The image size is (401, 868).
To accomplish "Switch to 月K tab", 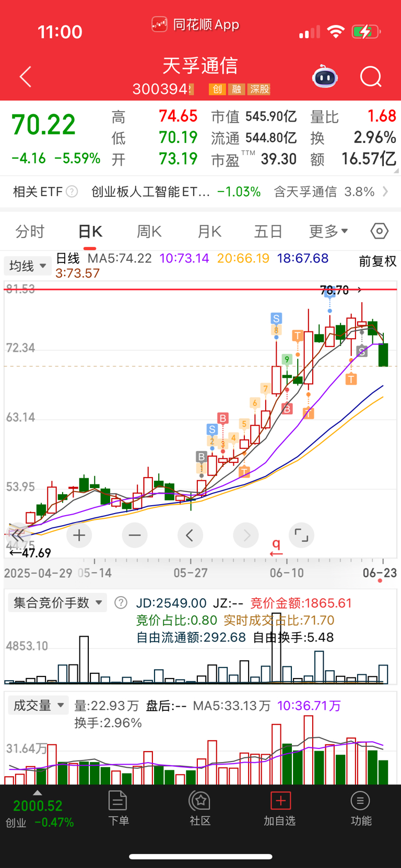I will pyautogui.click(x=209, y=231).
